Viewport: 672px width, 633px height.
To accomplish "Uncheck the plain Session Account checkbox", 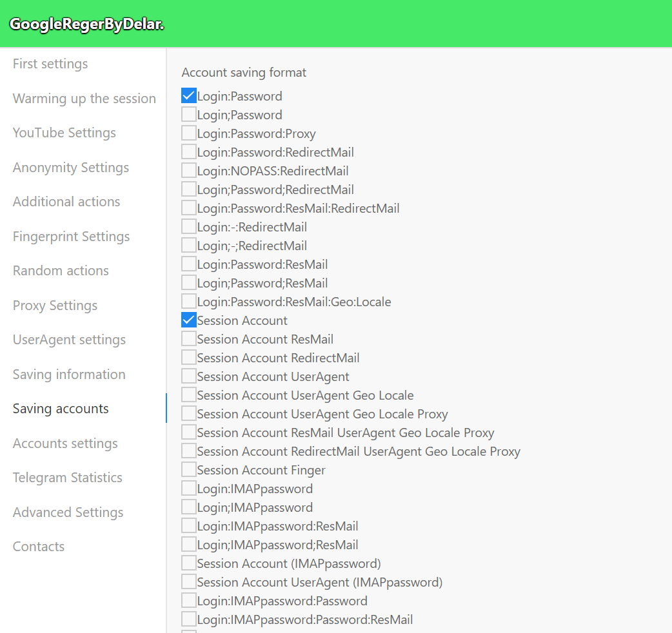I will tap(188, 320).
